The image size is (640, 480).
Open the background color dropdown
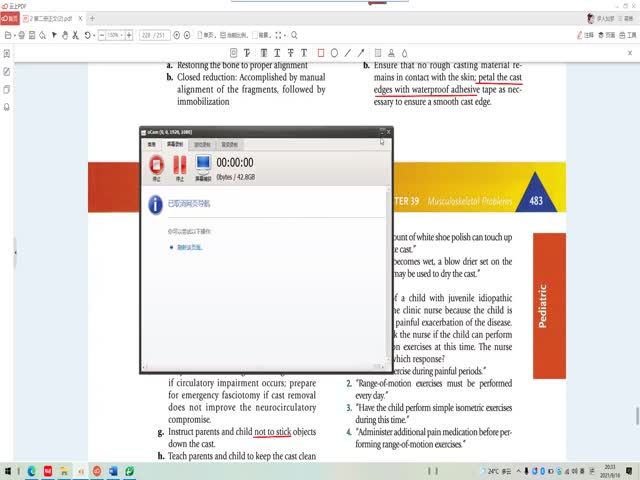262,36
